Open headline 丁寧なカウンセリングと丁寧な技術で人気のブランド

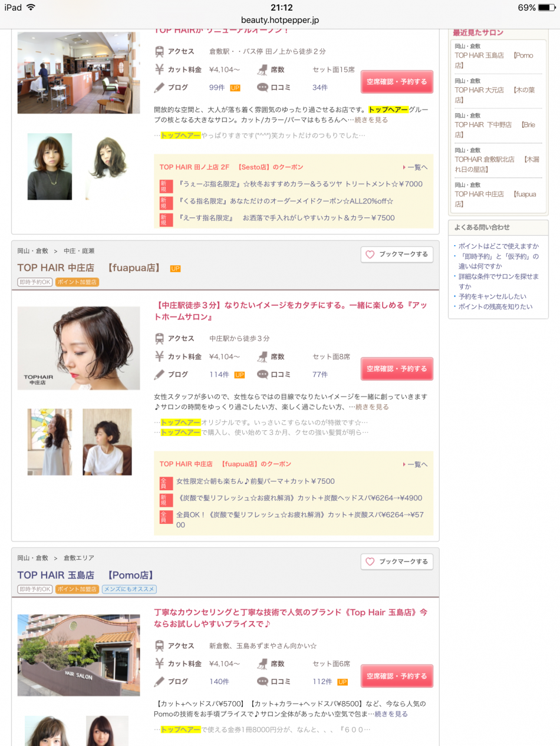(291, 618)
